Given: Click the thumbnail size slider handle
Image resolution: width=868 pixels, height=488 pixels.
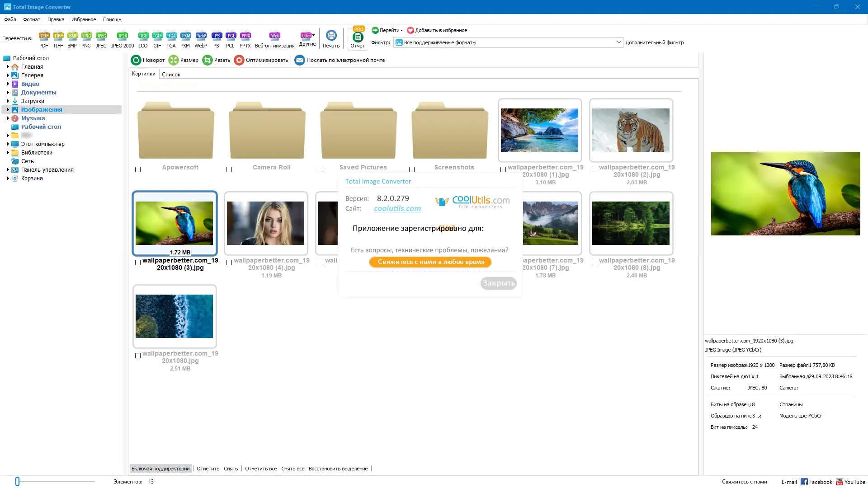Looking at the screenshot, I should point(17,482).
